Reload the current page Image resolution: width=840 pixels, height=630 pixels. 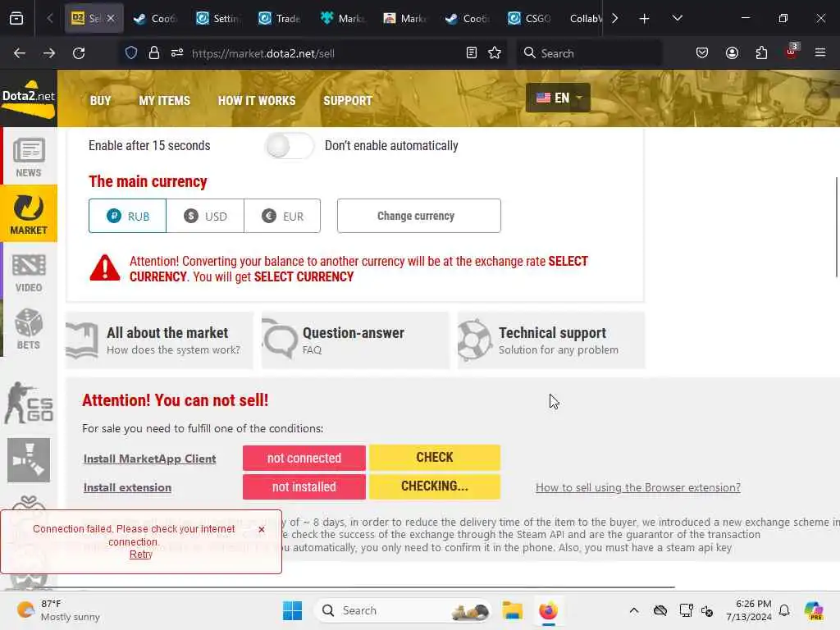click(79, 53)
